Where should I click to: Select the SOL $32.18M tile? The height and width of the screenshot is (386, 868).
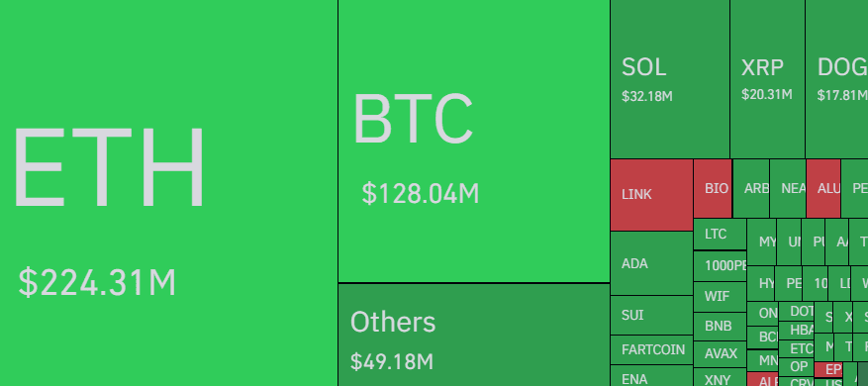[670, 79]
